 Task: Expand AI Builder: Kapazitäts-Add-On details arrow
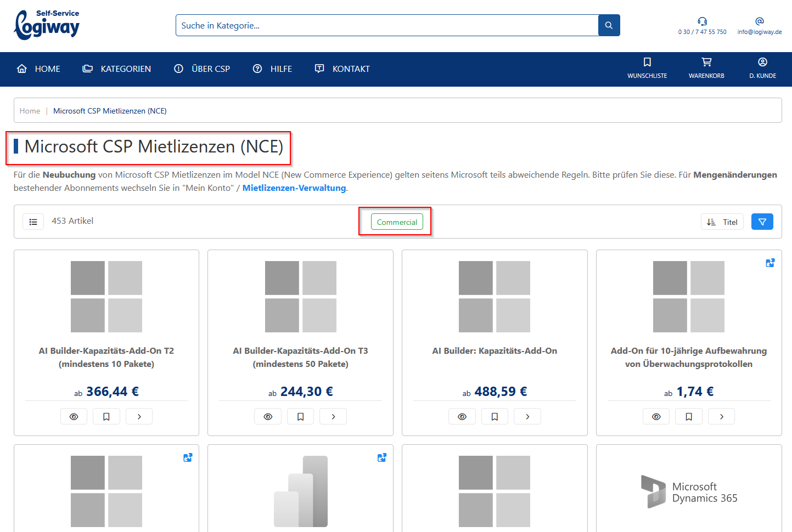527,417
